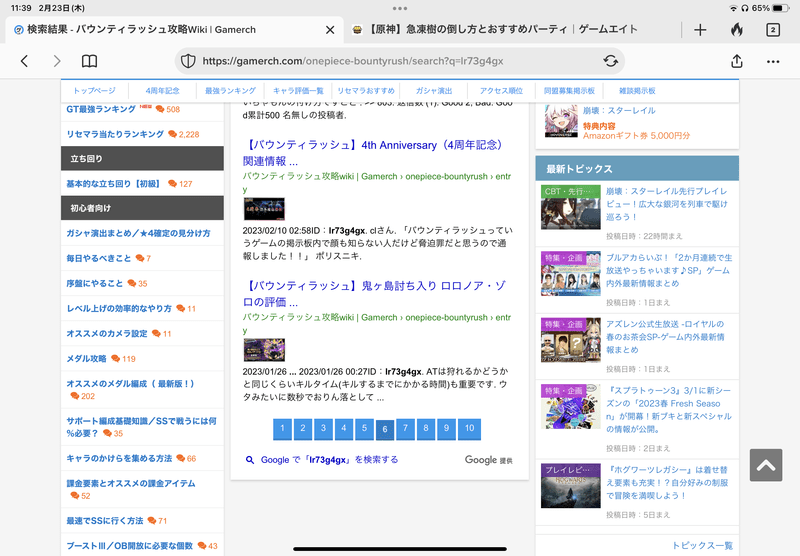This screenshot has height=556, width=800.
Task: Open オススメのメダル編成（最新版！） link
Action: pyautogui.click(x=130, y=384)
